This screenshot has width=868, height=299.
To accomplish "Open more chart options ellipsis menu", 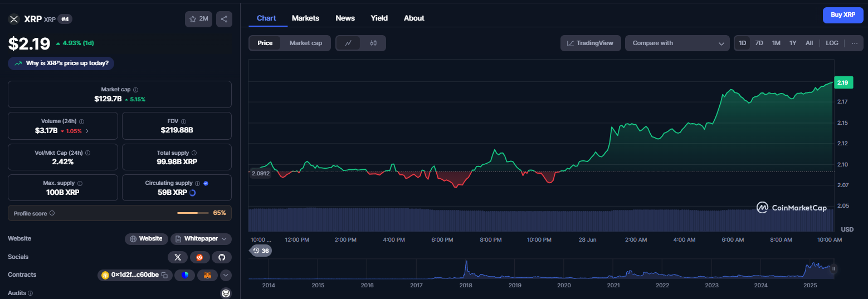I will (x=855, y=43).
